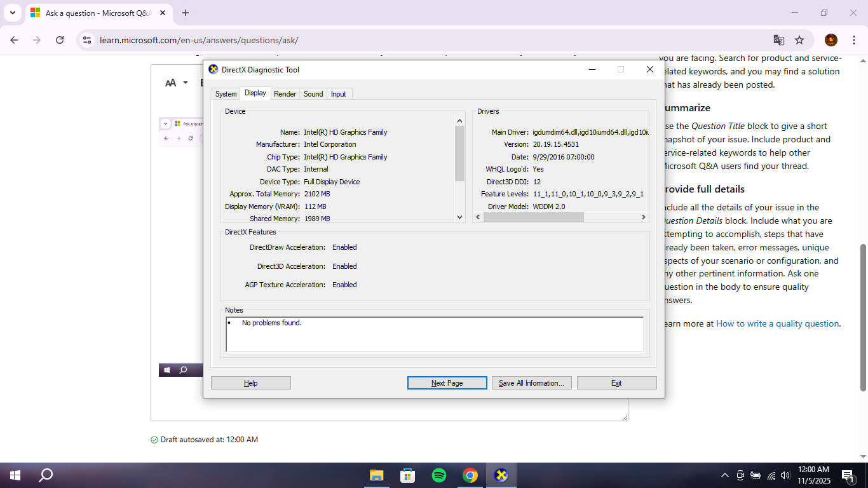The image size is (868, 488).
Task: Click the DirectX Diagnostic Tool title icon
Action: coord(214,69)
